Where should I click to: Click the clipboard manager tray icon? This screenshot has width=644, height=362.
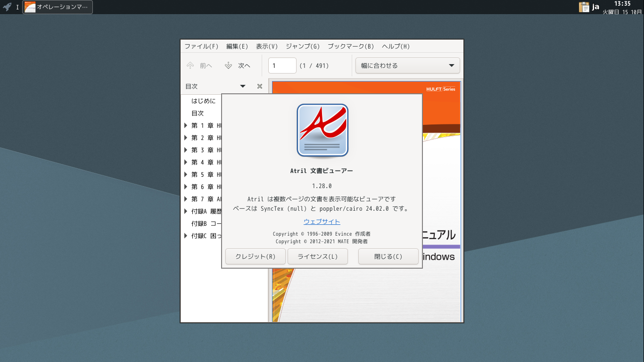click(x=584, y=7)
